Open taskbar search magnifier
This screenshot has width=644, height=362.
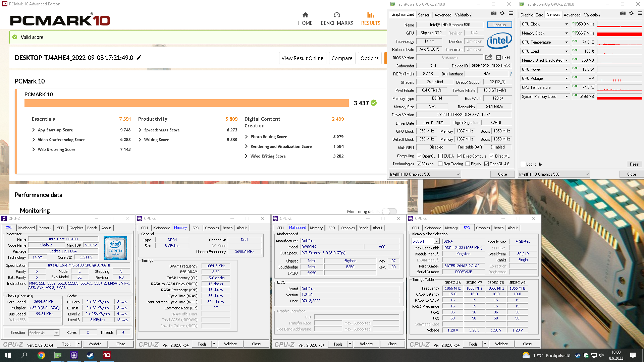24,355
